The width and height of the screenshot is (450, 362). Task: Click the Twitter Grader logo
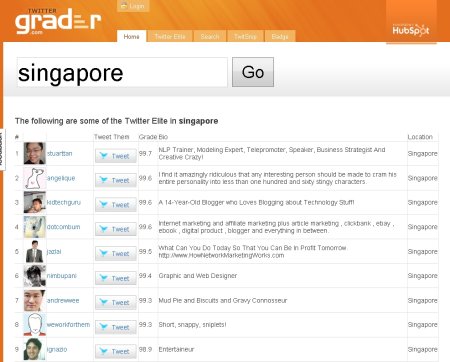[58, 21]
